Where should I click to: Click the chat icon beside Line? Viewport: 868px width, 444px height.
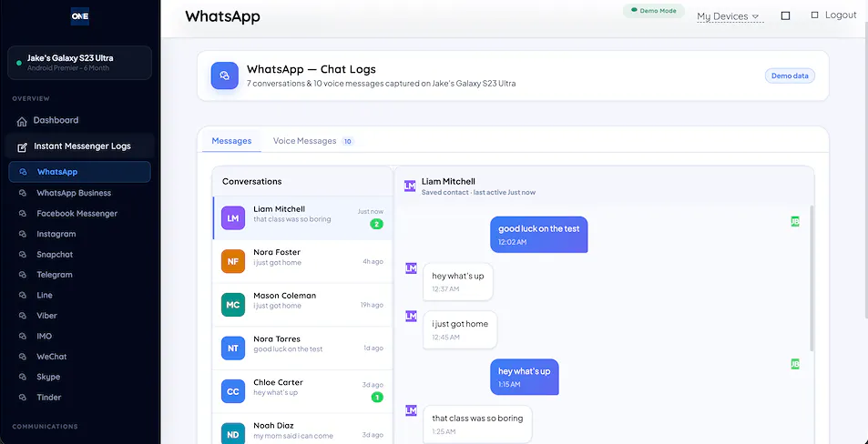tap(23, 296)
